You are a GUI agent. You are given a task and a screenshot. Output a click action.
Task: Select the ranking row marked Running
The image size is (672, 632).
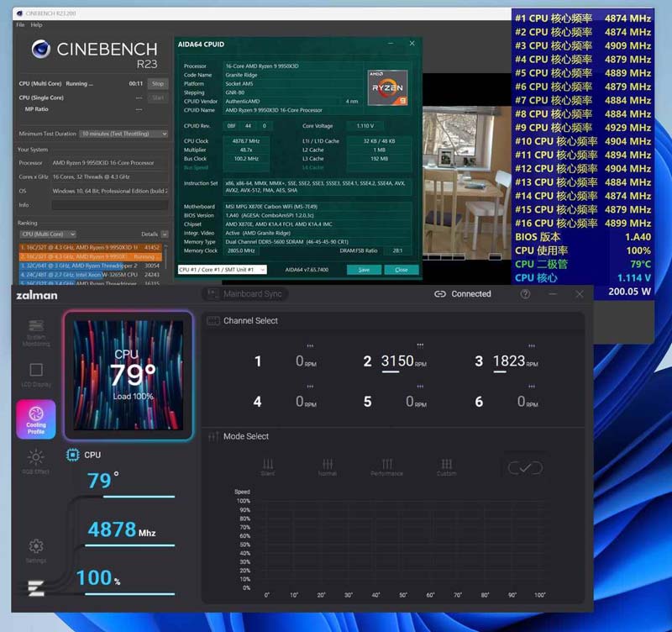(90, 257)
